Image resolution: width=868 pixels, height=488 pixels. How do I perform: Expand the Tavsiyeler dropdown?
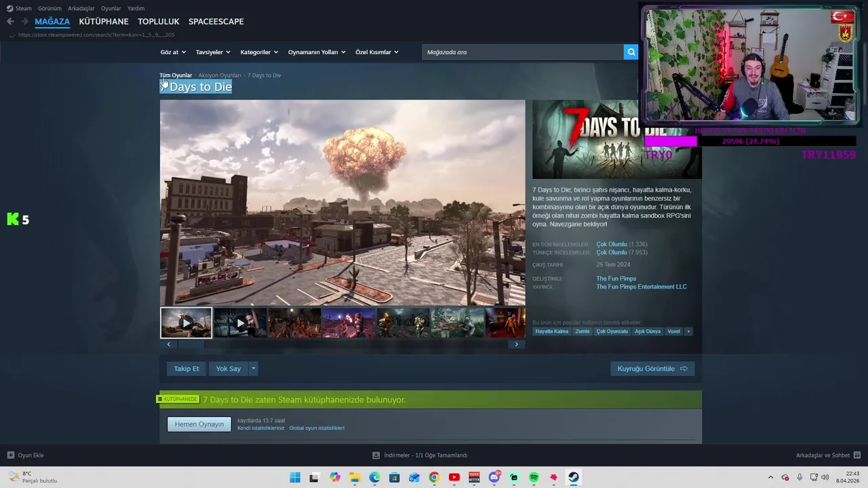(213, 52)
